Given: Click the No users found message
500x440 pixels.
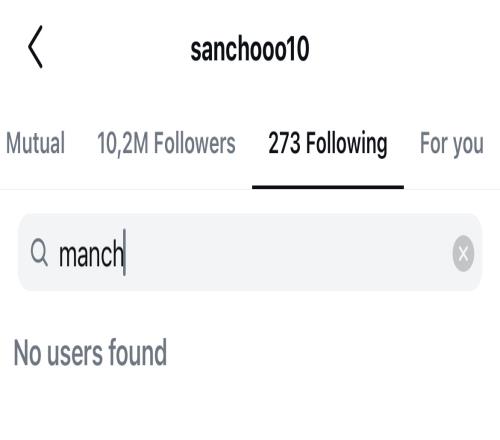Looking at the screenshot, I should pos(90,352).
